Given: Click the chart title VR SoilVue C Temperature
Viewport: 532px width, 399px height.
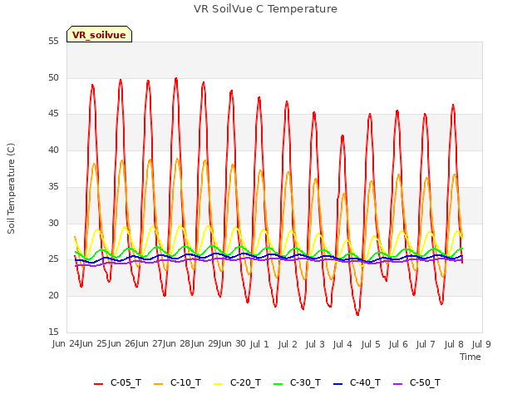Looking at the screenshot, I should coord(265,9).
